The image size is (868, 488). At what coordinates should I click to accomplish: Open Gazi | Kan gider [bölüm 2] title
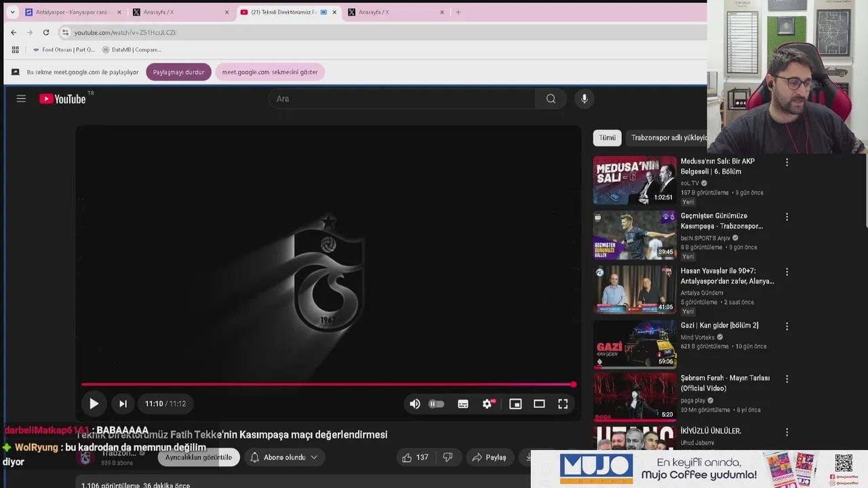719,325
